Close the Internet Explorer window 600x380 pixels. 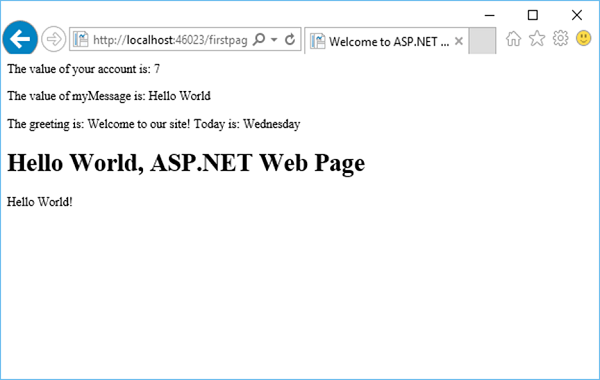(577, 15)
